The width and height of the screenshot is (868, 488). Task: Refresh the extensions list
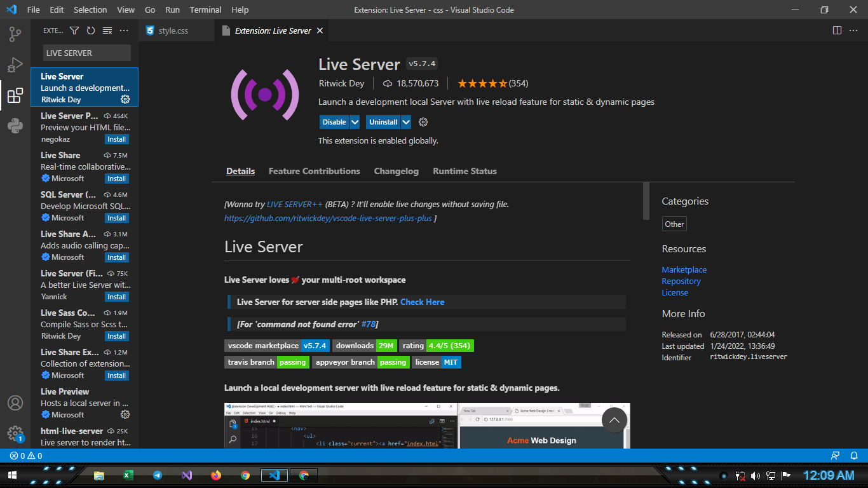(91, 30)
